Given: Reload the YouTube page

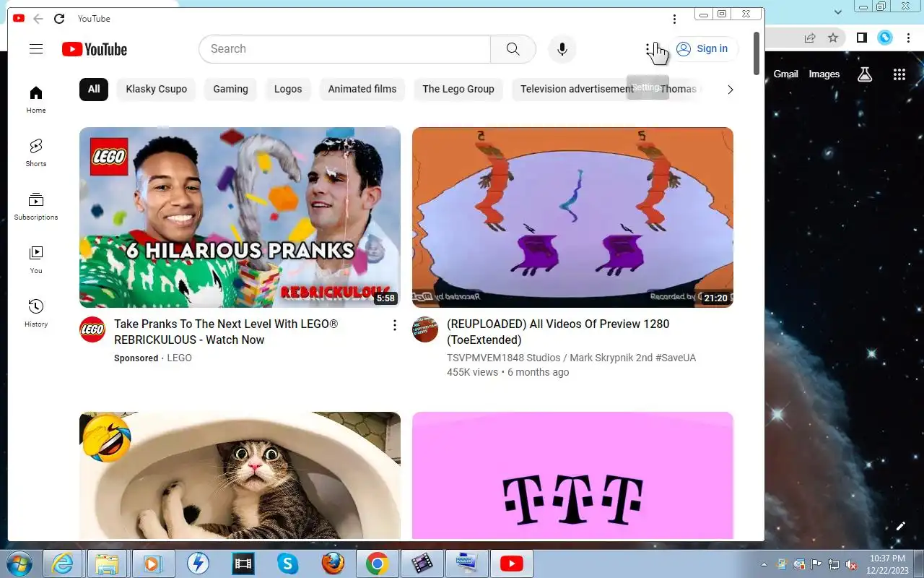Looking at the screenshot, I should coord(59,19).
